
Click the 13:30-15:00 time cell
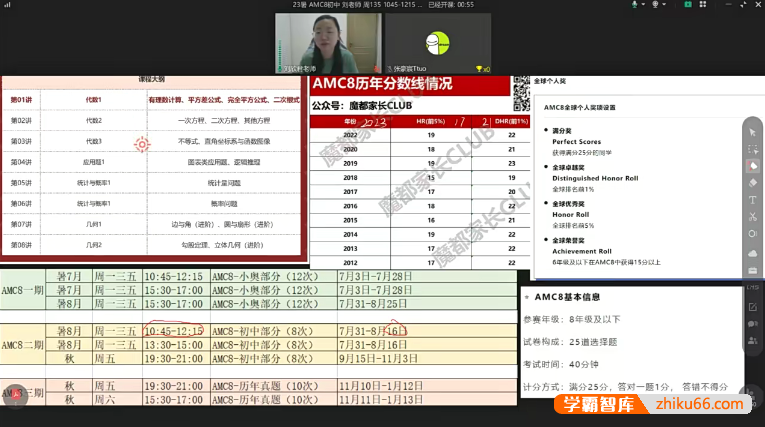[174, 345]
